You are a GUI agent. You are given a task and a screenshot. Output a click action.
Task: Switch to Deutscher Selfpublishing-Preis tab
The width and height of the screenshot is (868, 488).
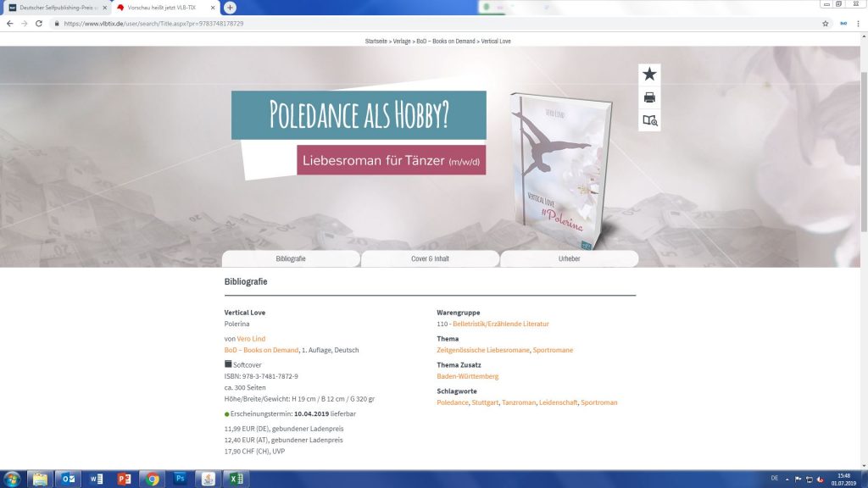(x=57, y=8)
